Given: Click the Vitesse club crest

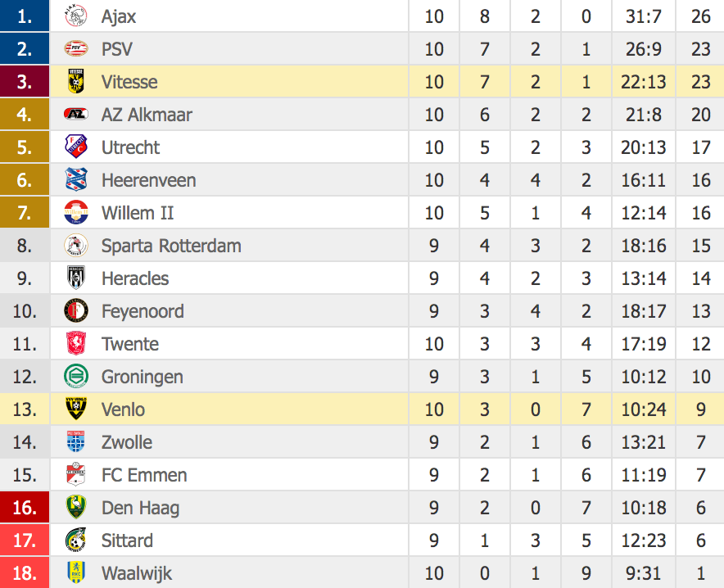Looking at the screenshot, I should click(75, 82).
